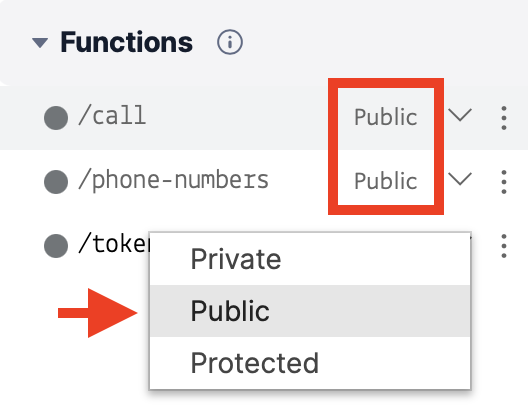Screen dimensions: 528x408
Task: Click the Functions section heading
Action: coord(127,42)
